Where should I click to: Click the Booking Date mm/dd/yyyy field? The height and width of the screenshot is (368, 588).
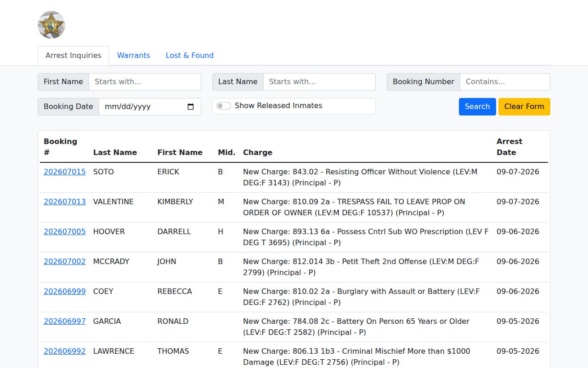[150, 107]
